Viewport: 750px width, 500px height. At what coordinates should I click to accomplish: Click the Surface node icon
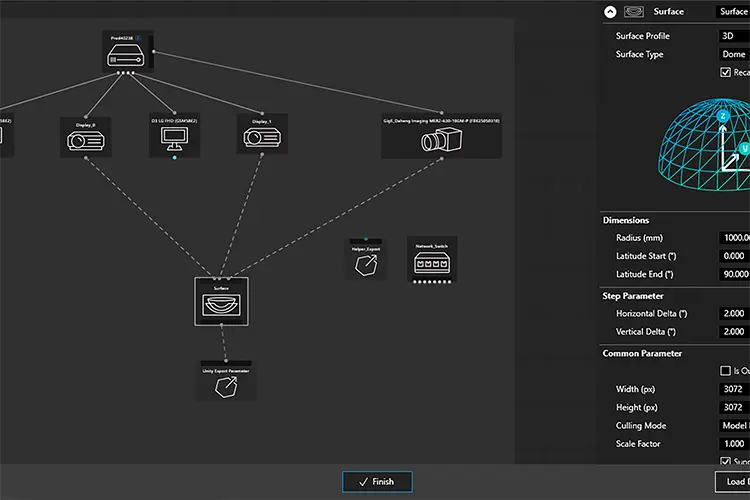(221, 302)
